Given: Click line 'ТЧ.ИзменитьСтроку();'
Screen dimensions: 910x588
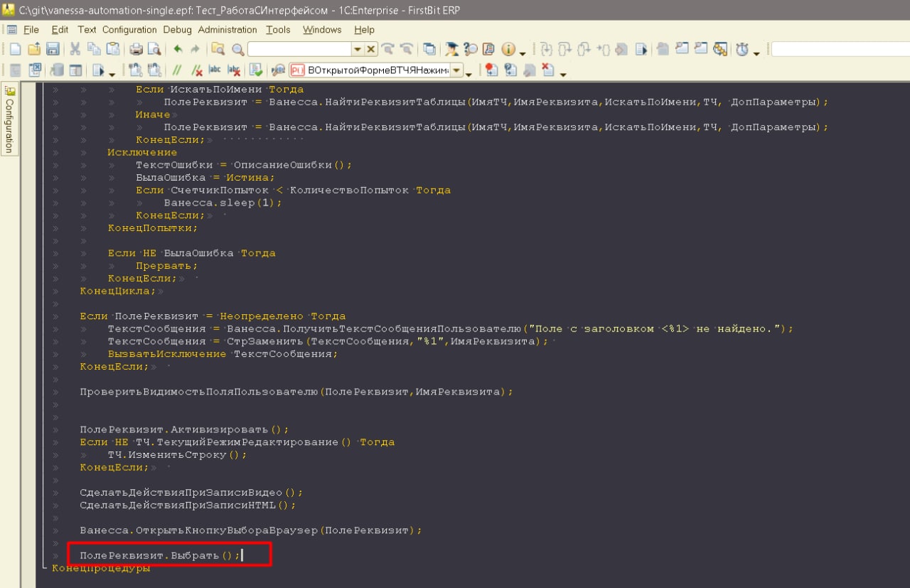Looking at the screenshot, I should pyautogui.click(x=178, y=454).
